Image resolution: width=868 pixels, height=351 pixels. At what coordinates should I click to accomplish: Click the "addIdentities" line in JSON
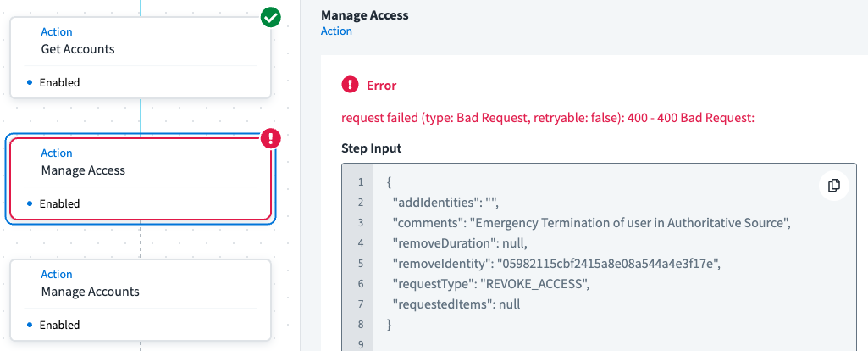[445, 203]
